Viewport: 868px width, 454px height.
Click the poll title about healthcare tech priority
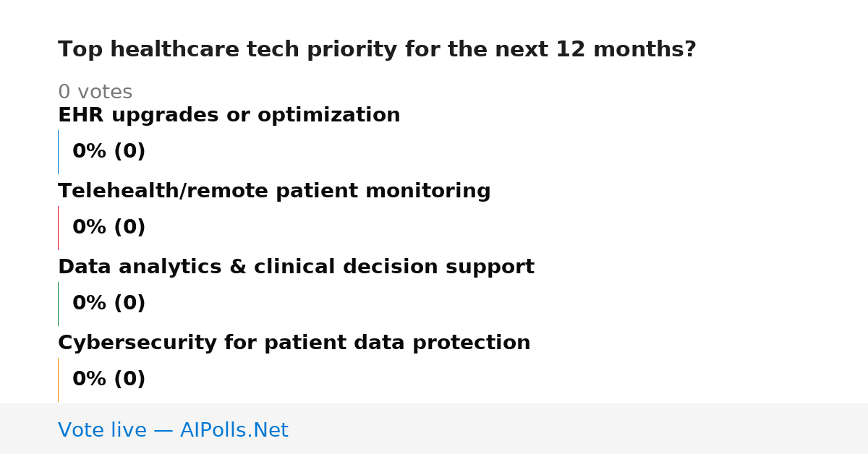pos(377,50)
